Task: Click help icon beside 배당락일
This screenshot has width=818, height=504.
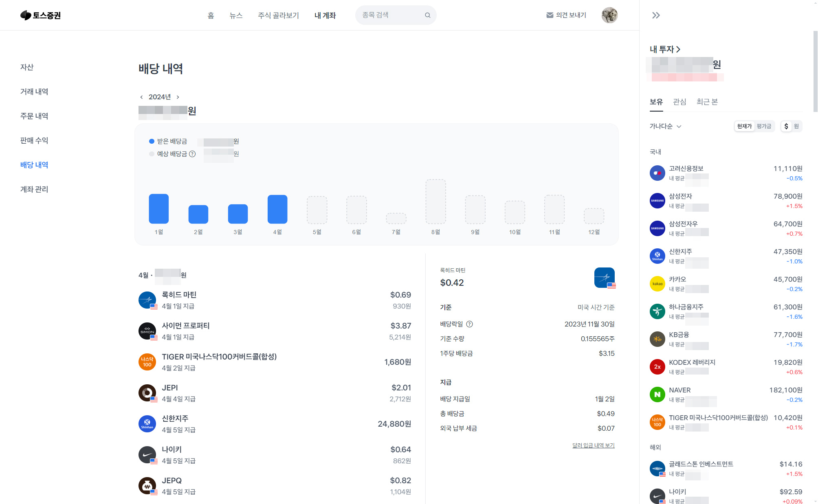Action: tap(469, 324)
